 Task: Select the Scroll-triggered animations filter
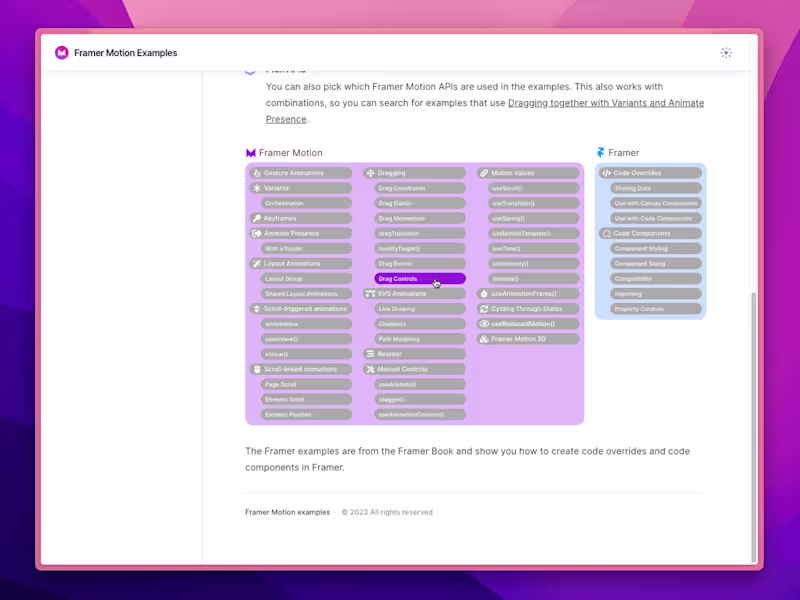tap(301, 309)
